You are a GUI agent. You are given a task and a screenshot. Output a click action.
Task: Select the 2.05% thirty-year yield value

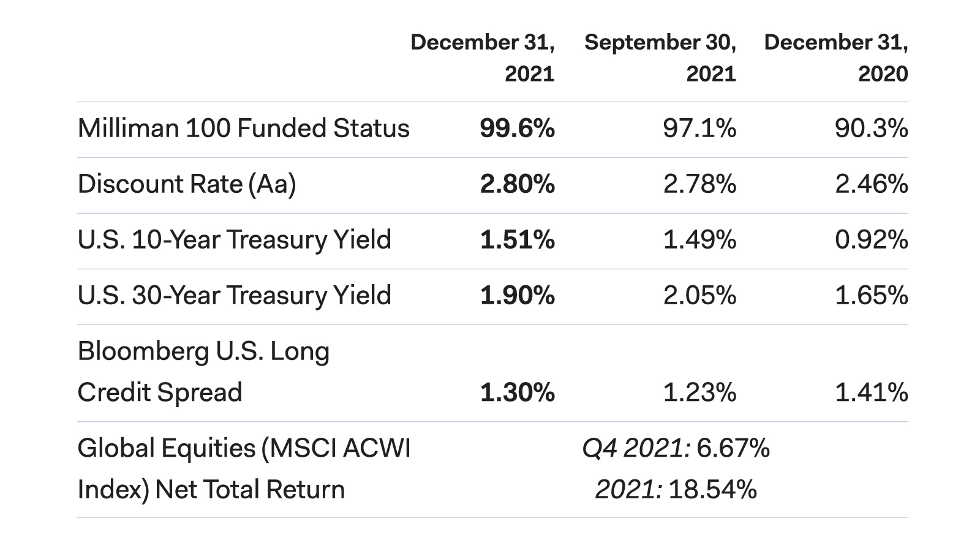click(x=699, y=296)
